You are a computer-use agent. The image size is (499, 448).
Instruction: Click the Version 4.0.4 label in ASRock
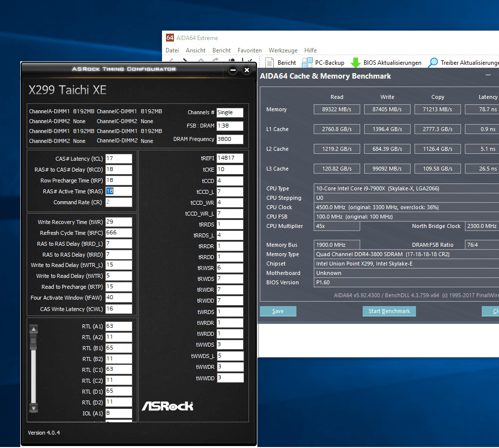(x=43, y=432)
